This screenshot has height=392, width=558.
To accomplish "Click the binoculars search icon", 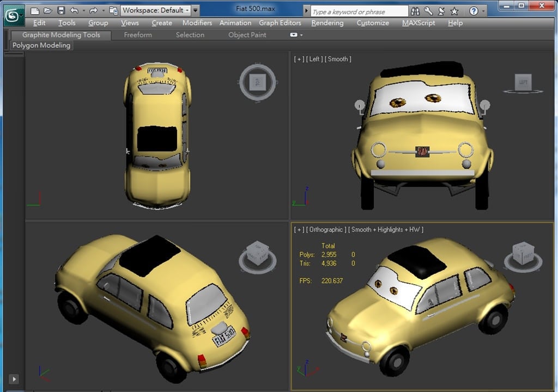I will (415, 10).
